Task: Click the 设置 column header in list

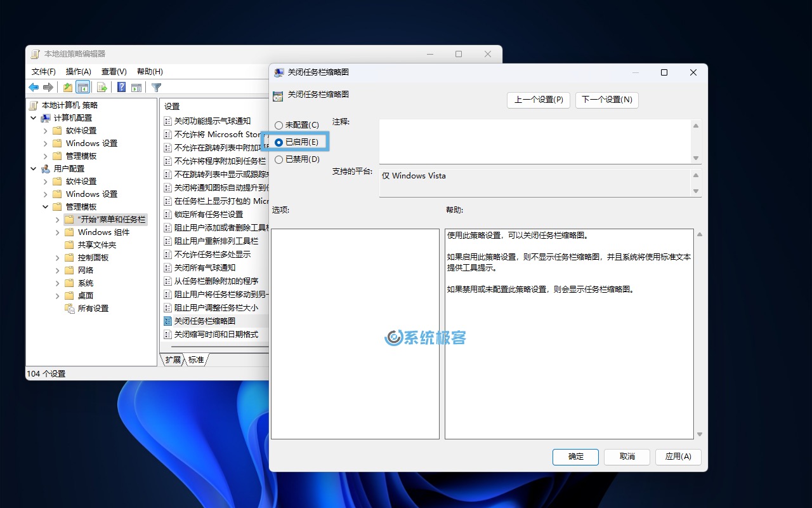Action: (x=215, y=106)
